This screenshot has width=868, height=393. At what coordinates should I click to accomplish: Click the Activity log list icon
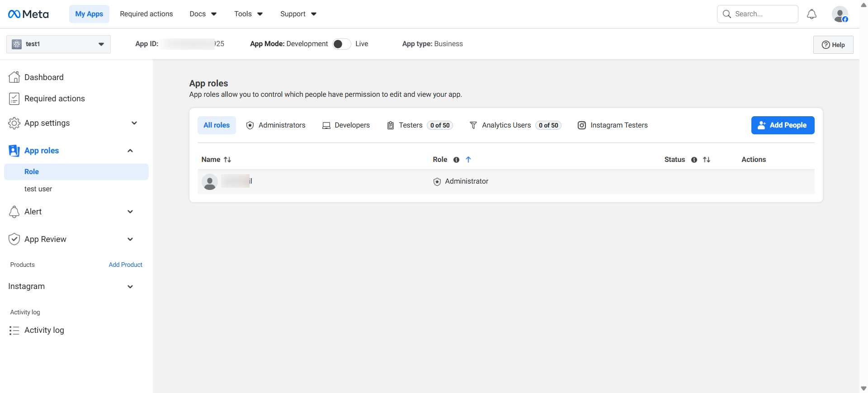click(x=14, y=331)
